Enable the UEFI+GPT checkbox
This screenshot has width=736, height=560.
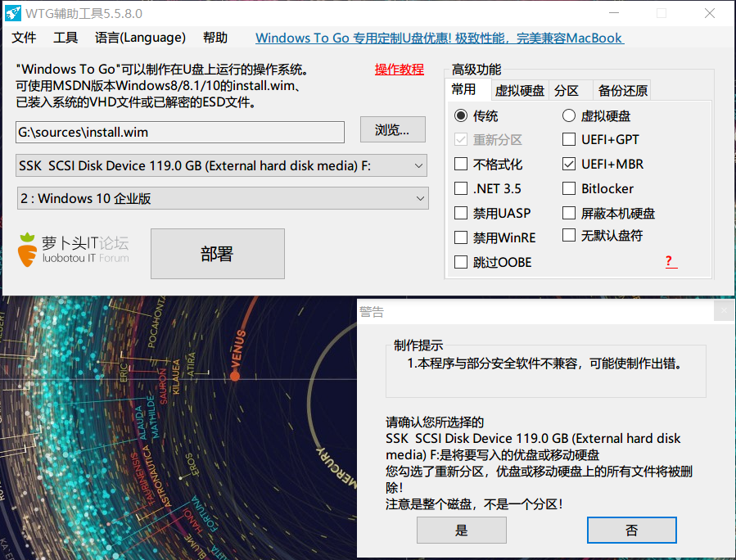click(x=569, y=139)
